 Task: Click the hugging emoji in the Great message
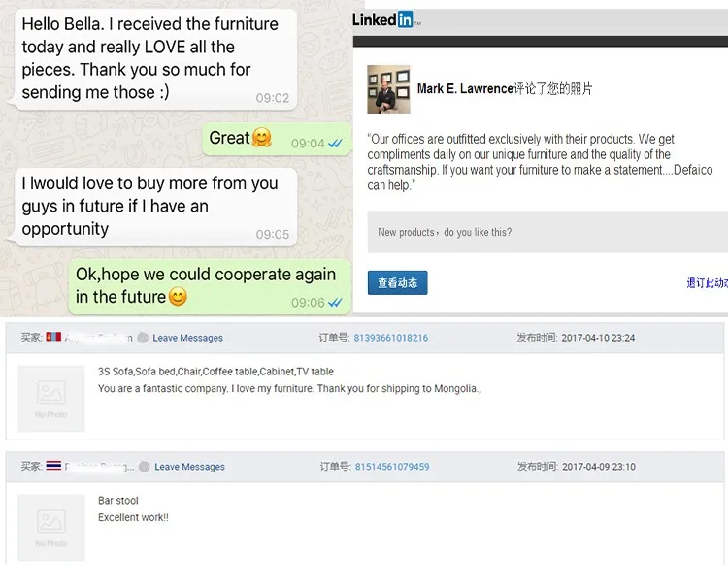click(262, 138)
